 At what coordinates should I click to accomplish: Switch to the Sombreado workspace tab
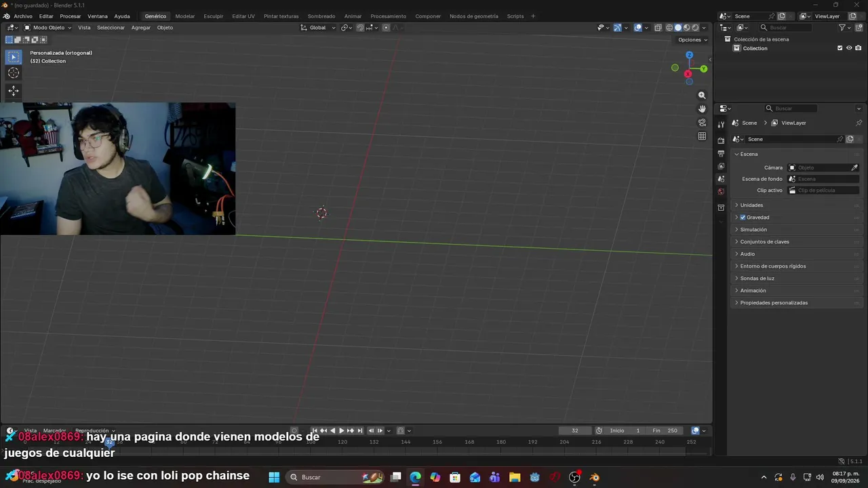[x=321, y=16]
